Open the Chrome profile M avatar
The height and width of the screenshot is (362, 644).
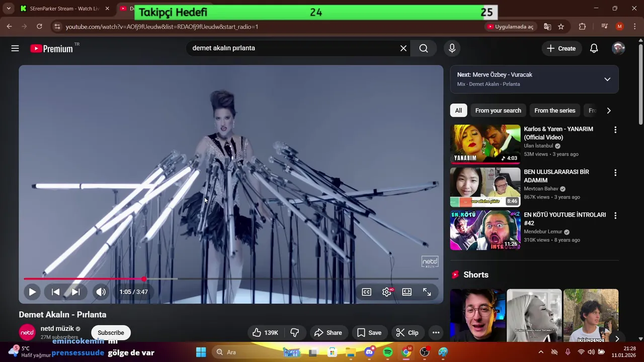620,27
